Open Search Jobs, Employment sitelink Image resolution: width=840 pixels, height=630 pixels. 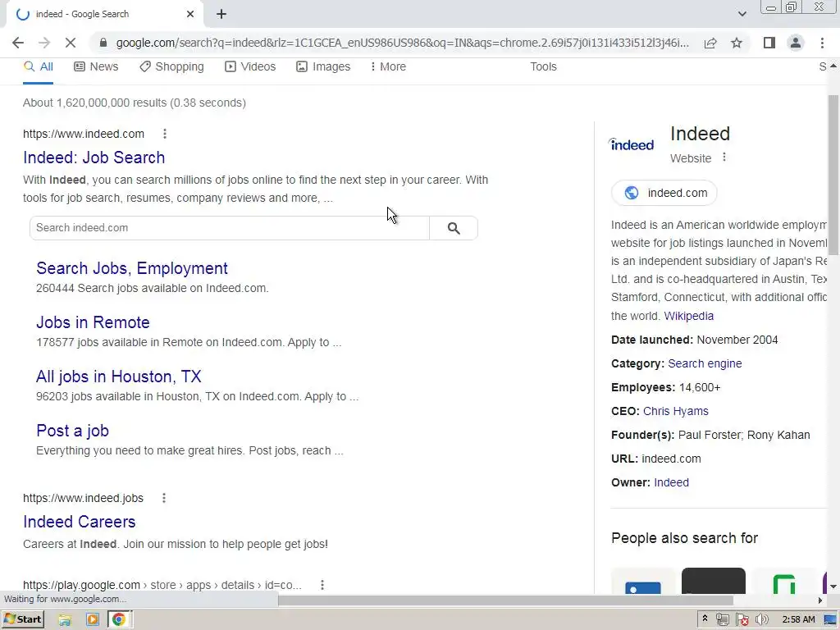(x=132, y=268)
